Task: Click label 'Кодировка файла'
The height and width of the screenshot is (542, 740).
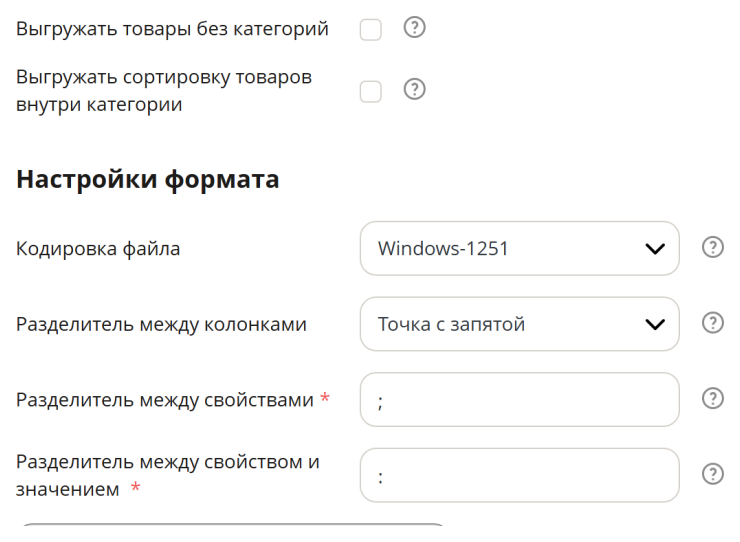Action: pos(98,249)
